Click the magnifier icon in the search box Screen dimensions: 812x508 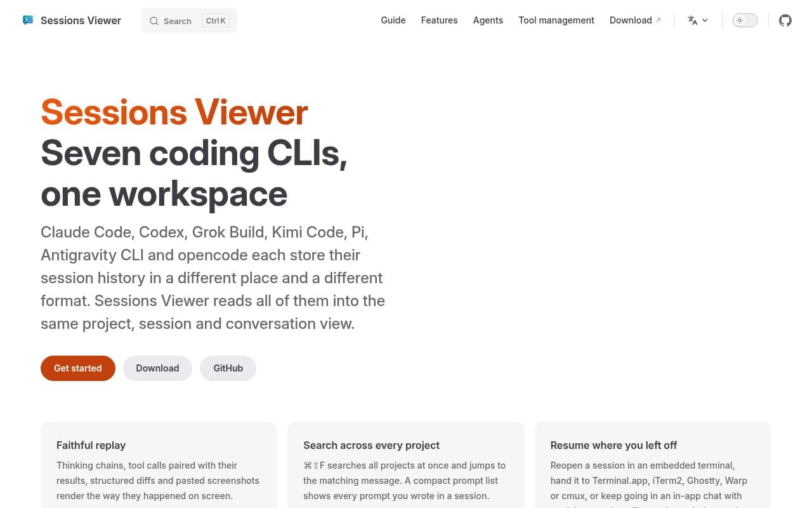pos(154,21)
